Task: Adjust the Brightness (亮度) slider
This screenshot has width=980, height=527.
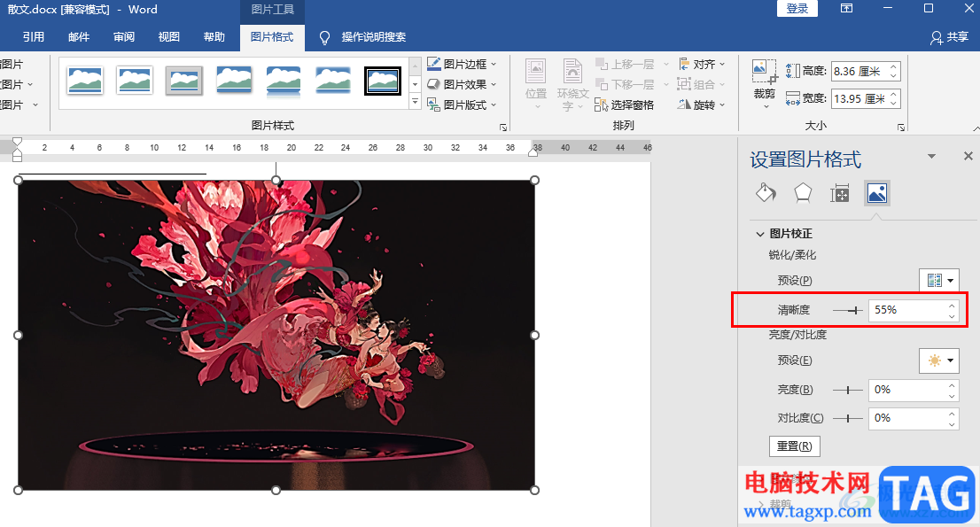Action: click(x=848, y=390)
